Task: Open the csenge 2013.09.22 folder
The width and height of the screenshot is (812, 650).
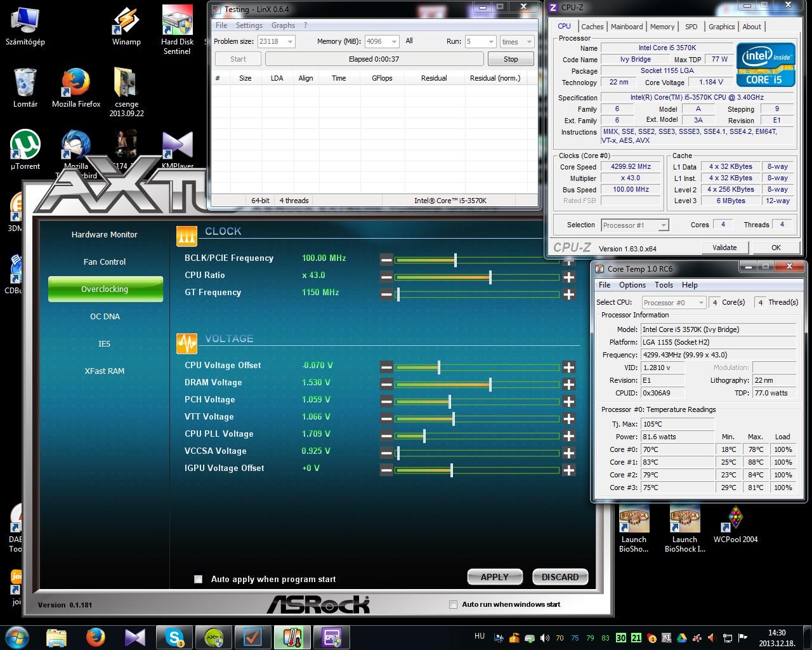Action: pyautogui.click(x=126, y=93)
